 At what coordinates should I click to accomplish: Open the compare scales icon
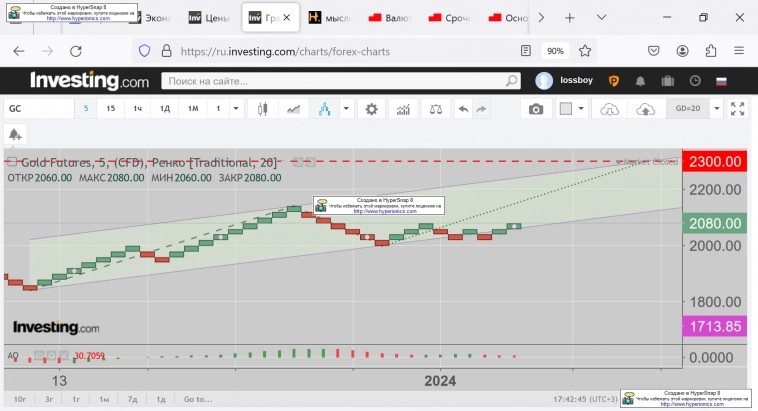436,109
